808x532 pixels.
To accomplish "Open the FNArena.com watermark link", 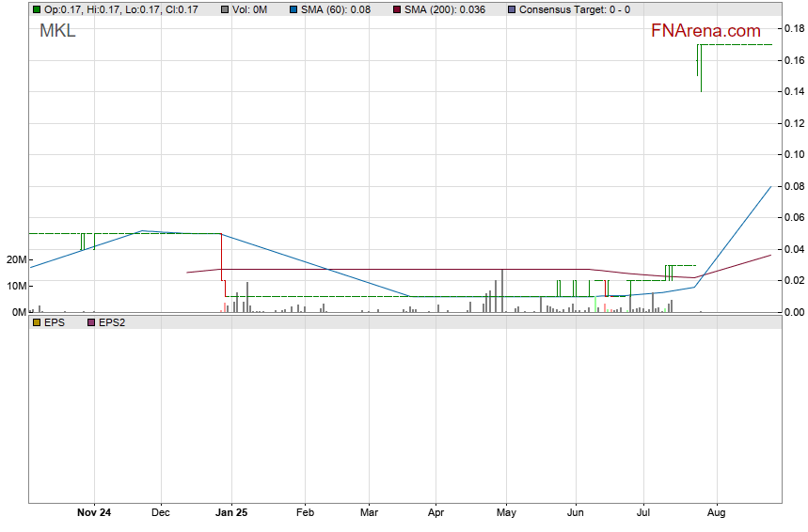I will coord(705,31).
